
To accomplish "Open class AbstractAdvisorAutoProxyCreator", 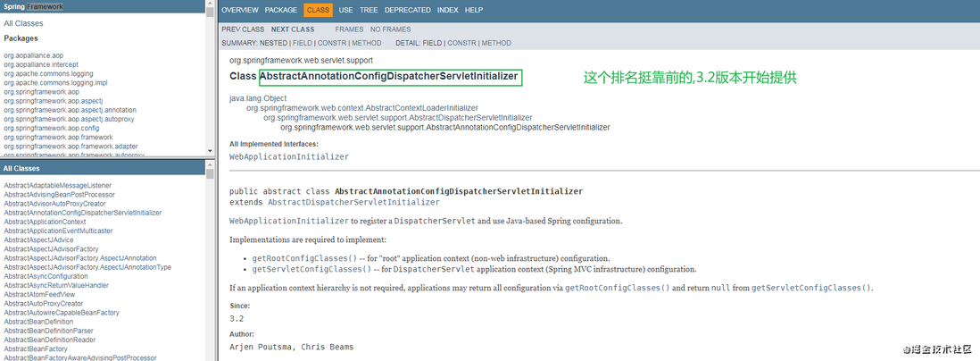I will click(x=54, y=204).
